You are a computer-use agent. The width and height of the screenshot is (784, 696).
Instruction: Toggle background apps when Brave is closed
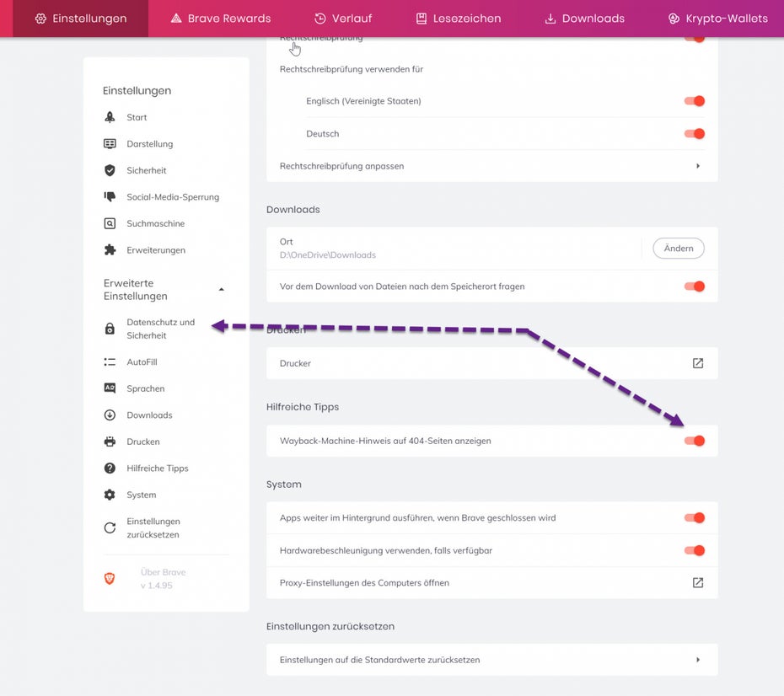coord(695,517)
